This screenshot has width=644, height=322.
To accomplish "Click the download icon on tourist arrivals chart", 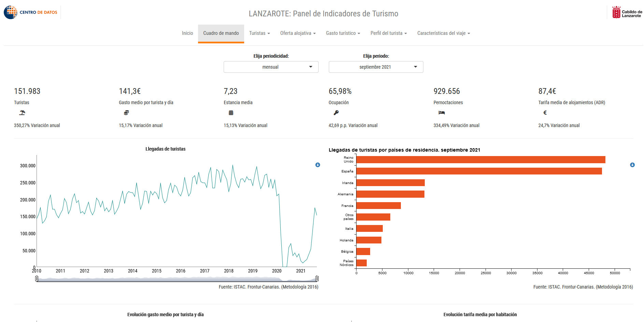I will coord(318,165).
